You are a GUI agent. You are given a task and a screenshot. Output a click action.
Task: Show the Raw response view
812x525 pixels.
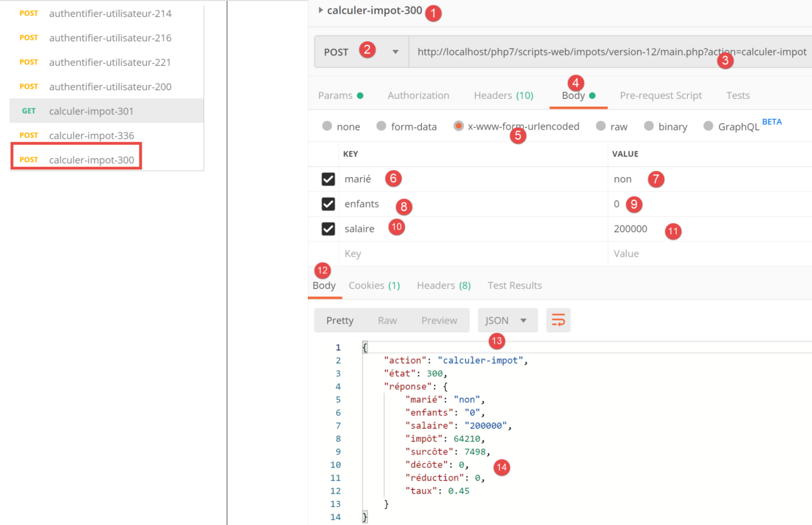tap(387, 320)
